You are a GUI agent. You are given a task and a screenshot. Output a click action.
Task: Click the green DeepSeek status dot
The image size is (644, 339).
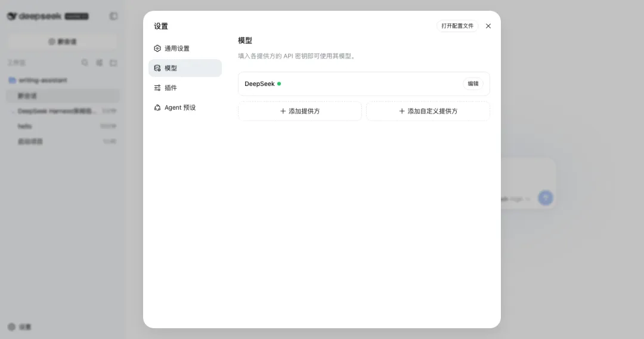pos(279,84)
